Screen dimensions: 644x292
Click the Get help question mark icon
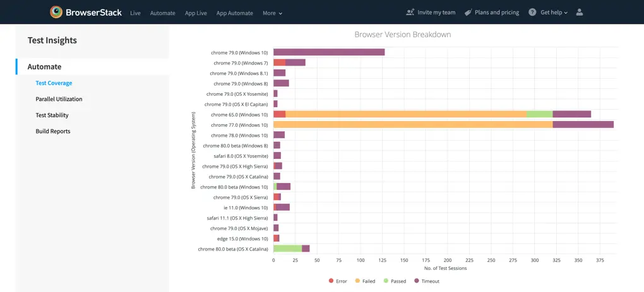pos(532,13)
